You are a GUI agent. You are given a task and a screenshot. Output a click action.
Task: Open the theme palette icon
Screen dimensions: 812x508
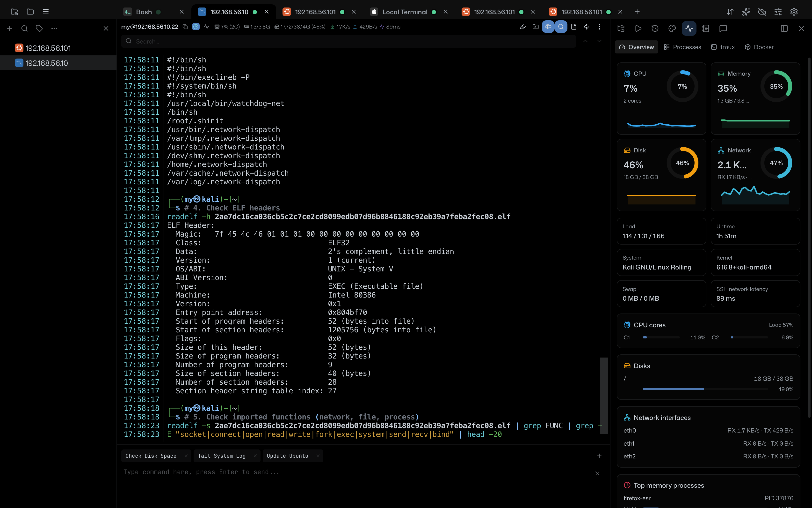click(672, 29)
